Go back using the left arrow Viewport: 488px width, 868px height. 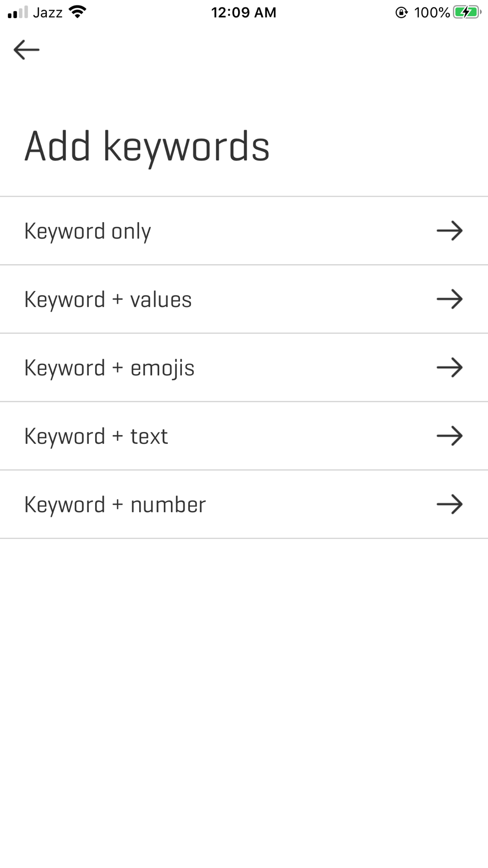26,50
